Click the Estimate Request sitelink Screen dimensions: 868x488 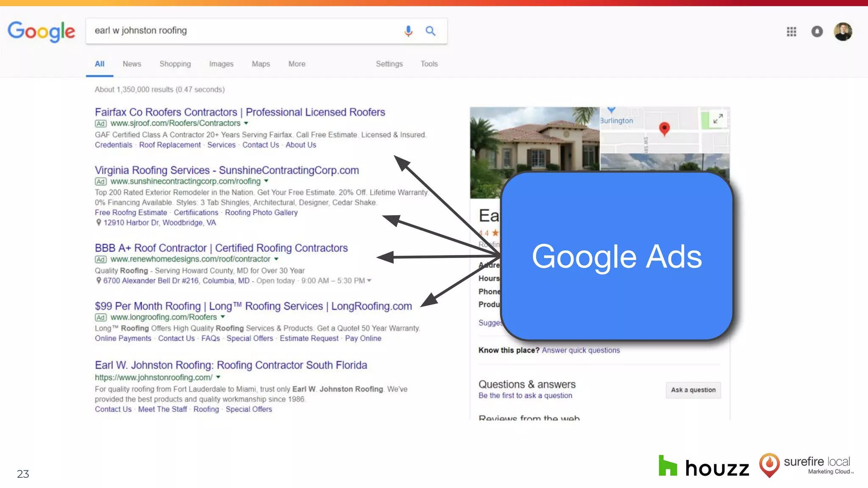tap(309, 338)
